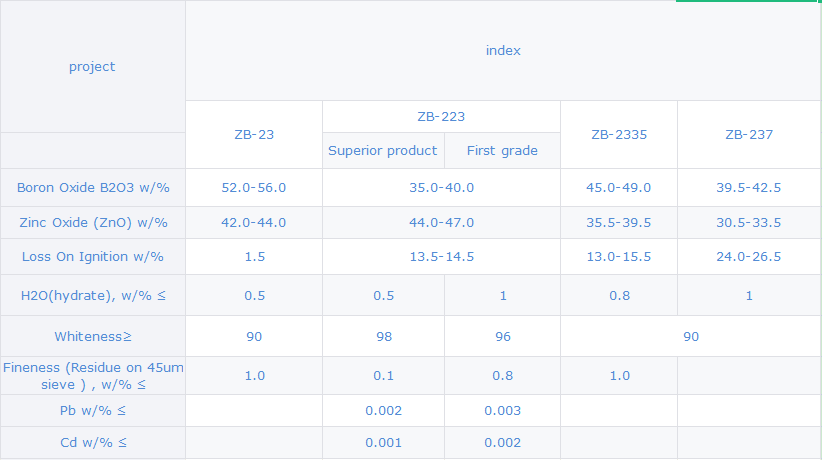Click the 'H2O(hydrate), w/% ≤' row label

(x=92, y=296)
